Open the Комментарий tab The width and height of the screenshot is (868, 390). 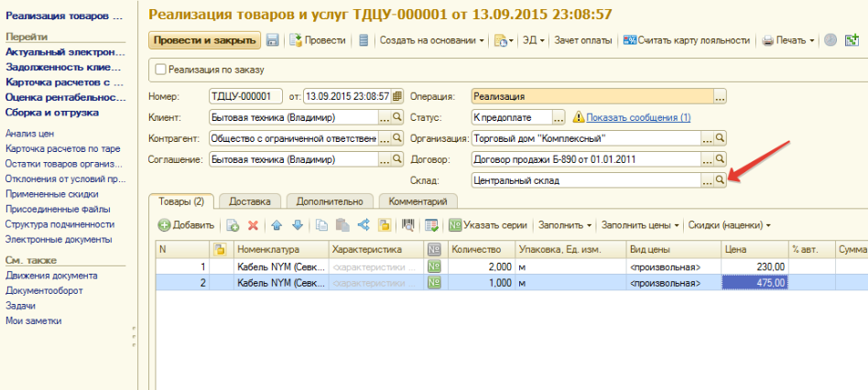pos(418,201)
